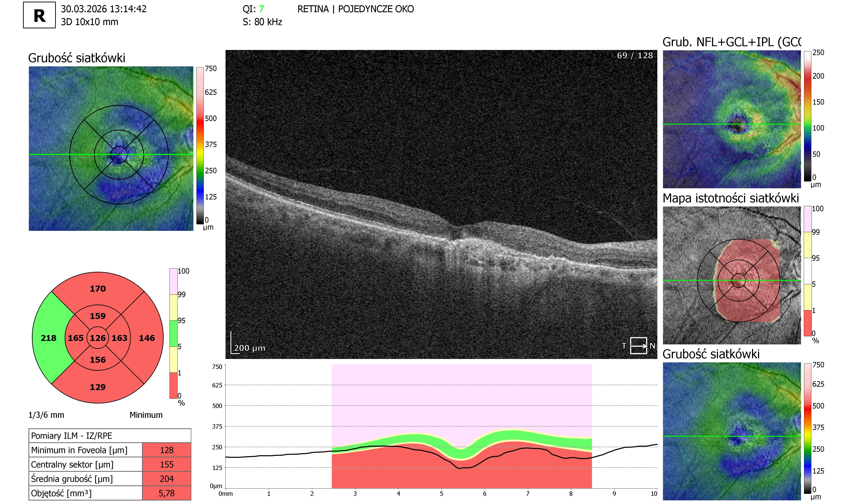Click the green scan line on thickness map

(111, 155)
